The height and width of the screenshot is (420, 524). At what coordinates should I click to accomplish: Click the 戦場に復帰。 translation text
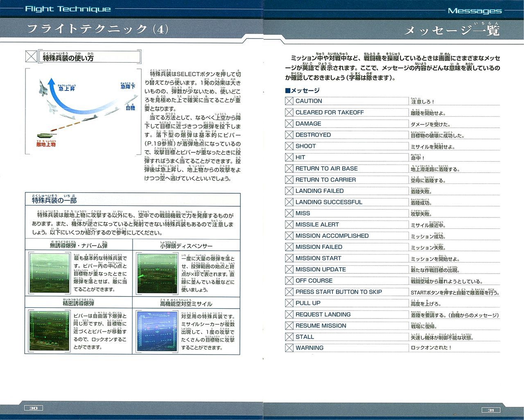click(424, 326)
